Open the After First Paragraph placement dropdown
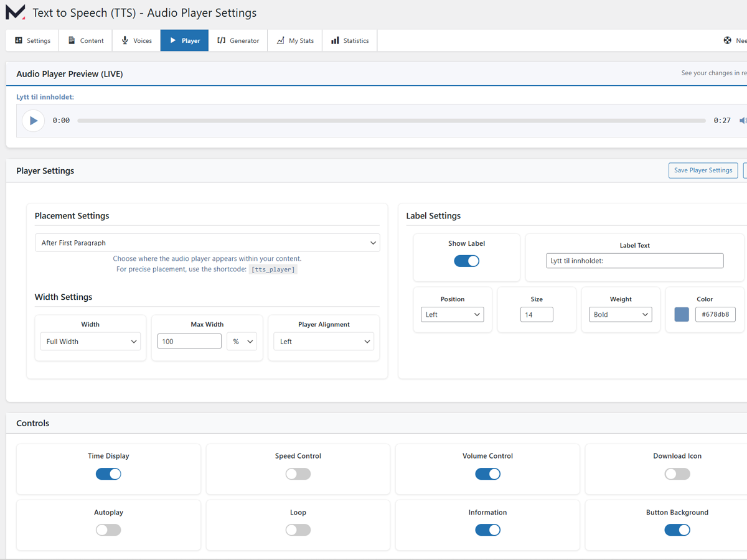 coord(207,243)
